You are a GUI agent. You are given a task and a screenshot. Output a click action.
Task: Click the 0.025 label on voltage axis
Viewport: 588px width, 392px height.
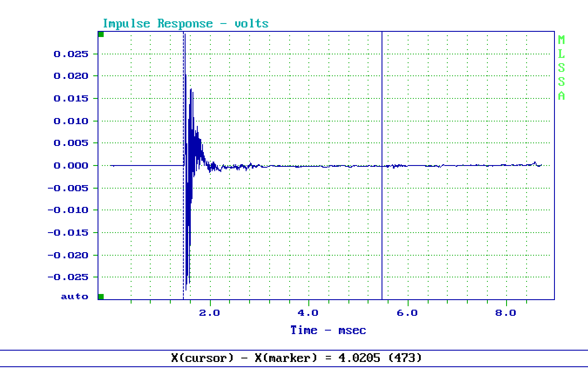[71, 54]
